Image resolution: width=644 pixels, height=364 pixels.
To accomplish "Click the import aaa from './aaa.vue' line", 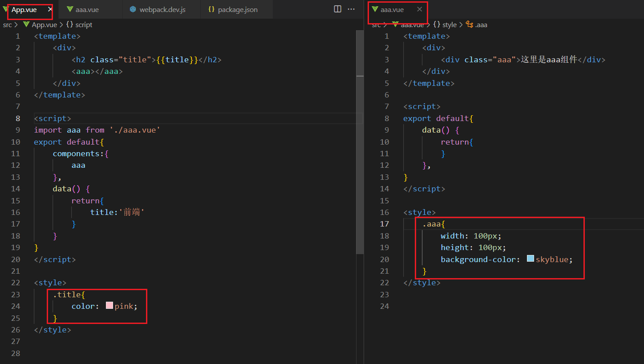I will [97, 130].
